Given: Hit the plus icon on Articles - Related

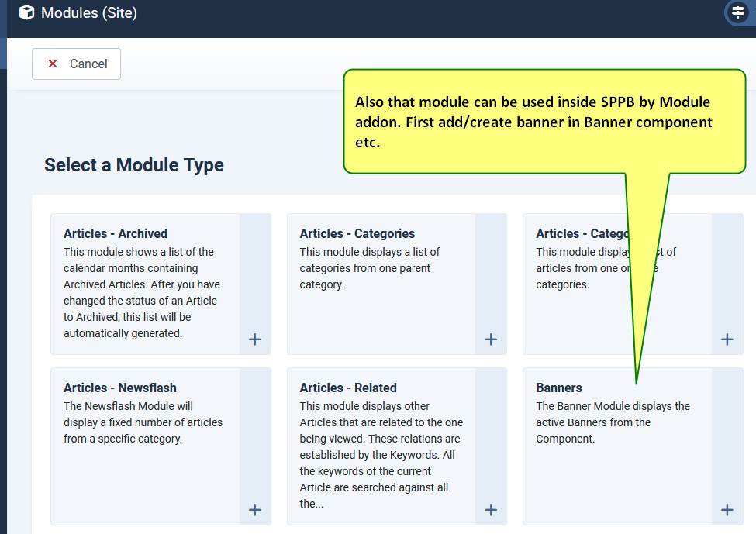Looking at the screenshot, I should pos(491,509).
